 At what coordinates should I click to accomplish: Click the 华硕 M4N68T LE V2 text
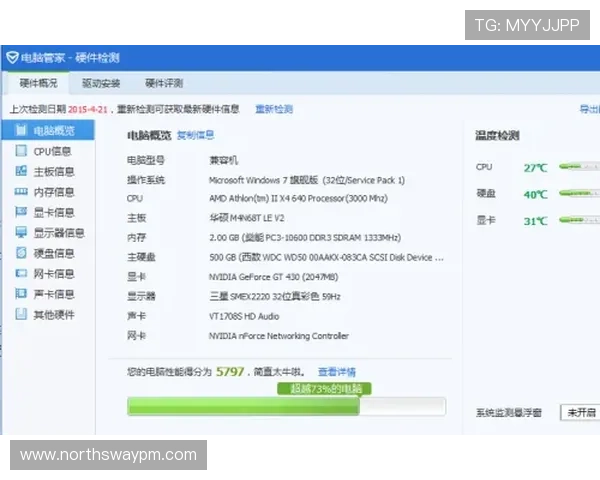click(246, 218)
